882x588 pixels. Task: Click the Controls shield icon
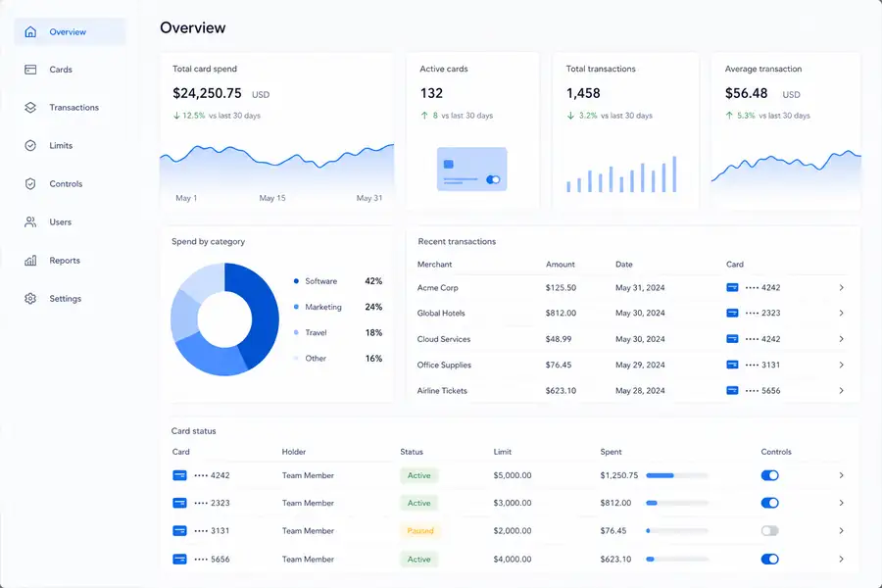coord(30,183)
